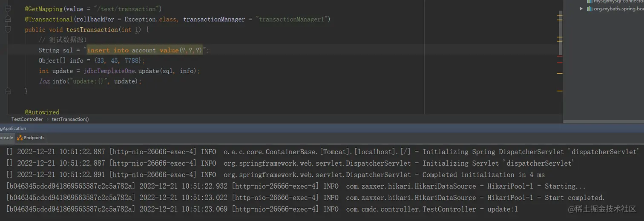The width and height of the screenshot is (644, 221).
Task: Click the highlighted insert into account SQL string
Action: (145, 50)
